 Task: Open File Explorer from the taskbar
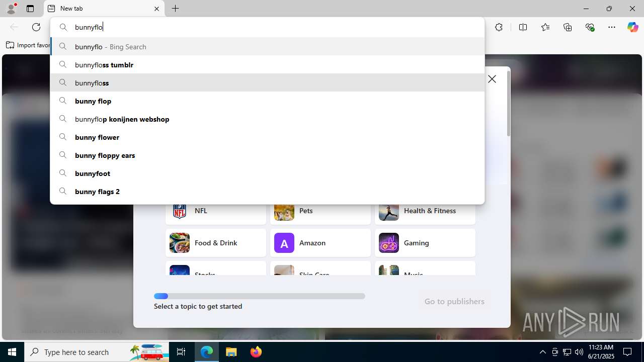[231, 352]
